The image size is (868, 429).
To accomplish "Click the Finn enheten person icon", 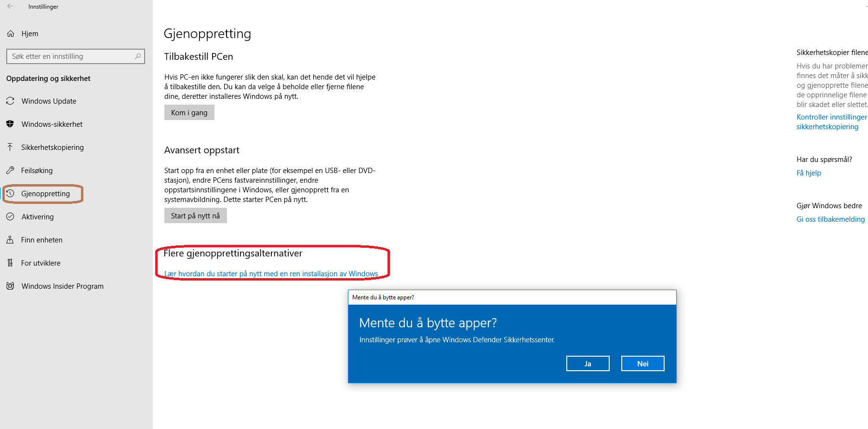I will pos(10,240).
